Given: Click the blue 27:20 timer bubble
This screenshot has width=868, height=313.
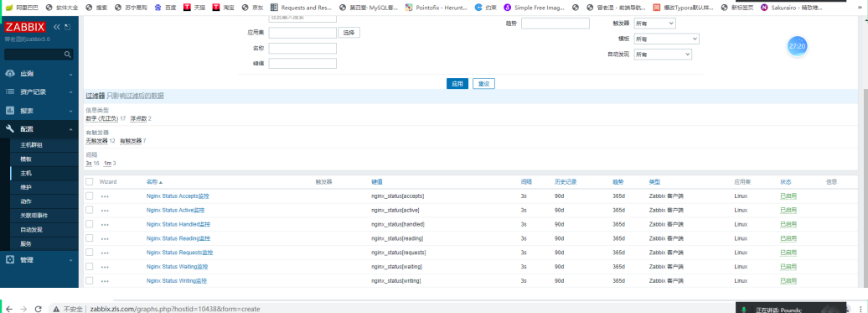Looking at the screenshot, I should (x=797, y=46).
